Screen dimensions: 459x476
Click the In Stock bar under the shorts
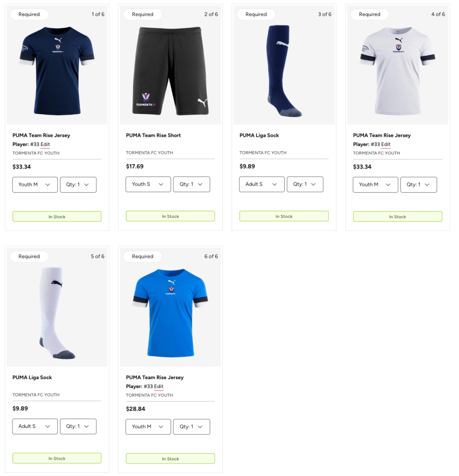(x=171, y=216)
